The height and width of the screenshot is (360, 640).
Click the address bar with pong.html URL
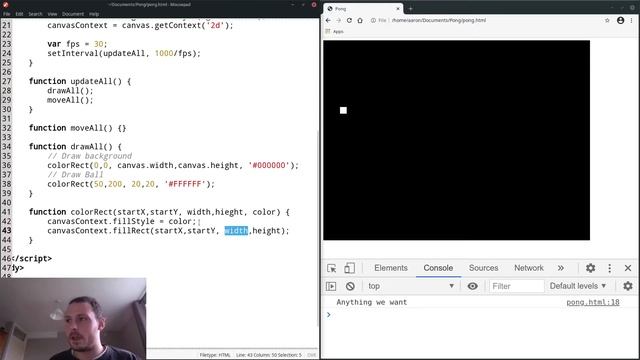click(x=439, y=20)
